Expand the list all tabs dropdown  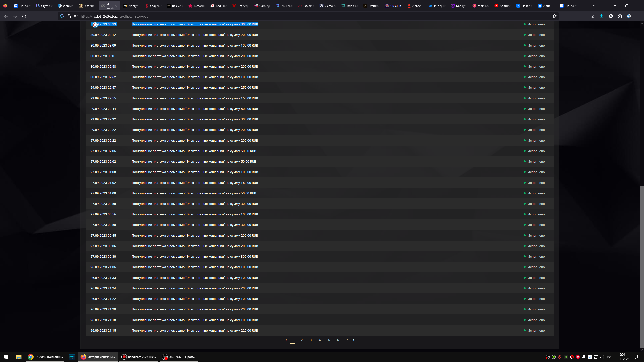(x=594, y=6)
